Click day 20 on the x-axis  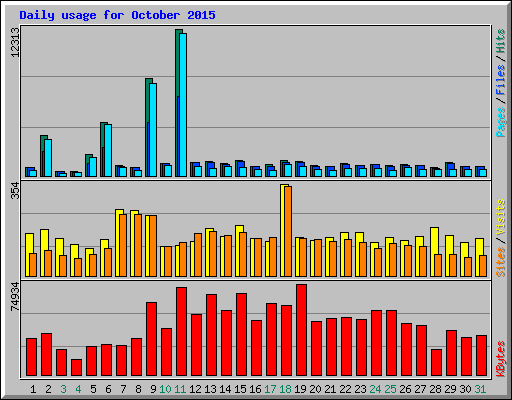point(315,389)
